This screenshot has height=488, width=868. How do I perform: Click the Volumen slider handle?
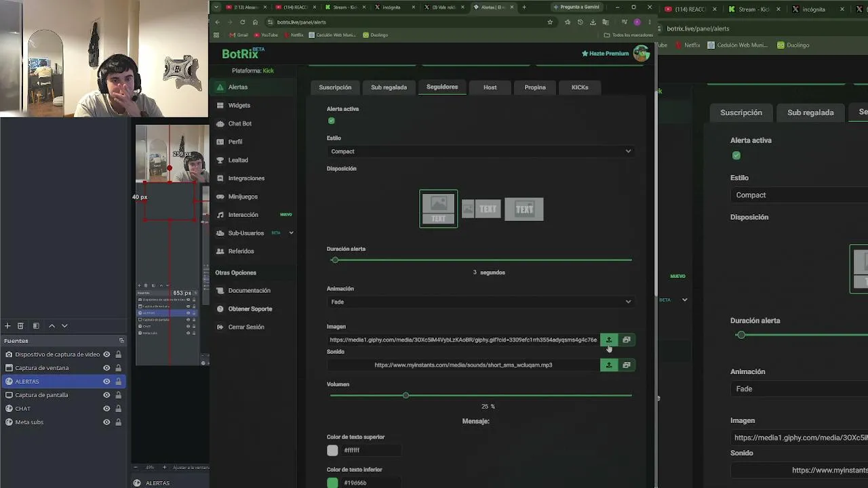pos(406,395)
